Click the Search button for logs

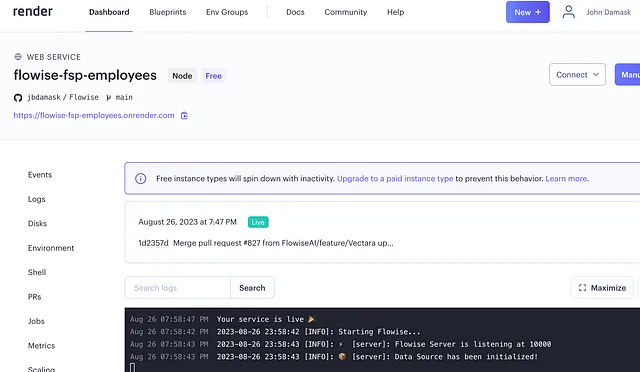[x=252, y=288]
